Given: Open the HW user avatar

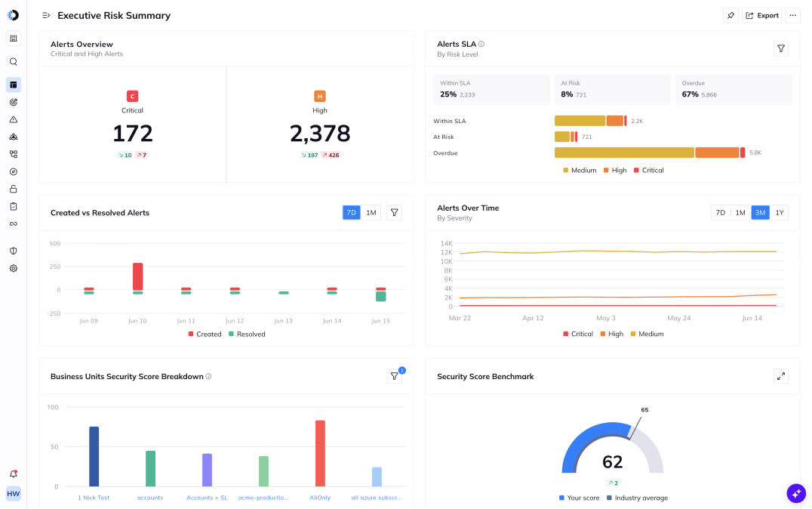Looking at the screenshot, I should pos(14,493).
